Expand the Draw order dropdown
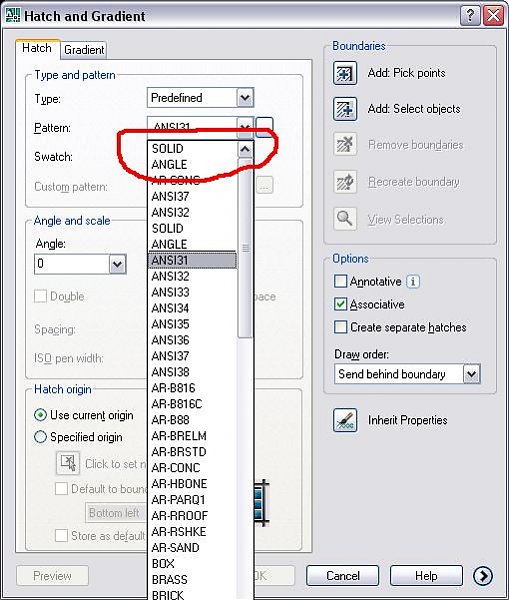The image size is (509, 600). click(x=471, y=374)
